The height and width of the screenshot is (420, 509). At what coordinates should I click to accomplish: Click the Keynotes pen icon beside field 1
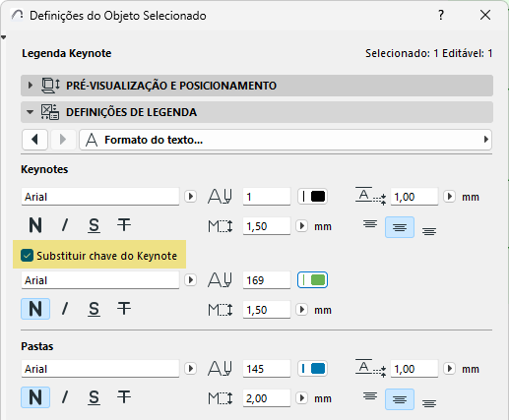tap(220, 197)
